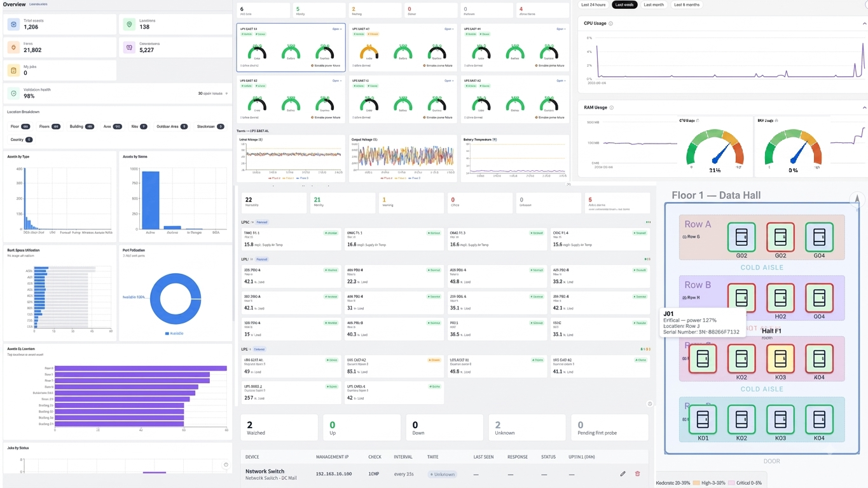Viewport: 868px width, 488px height.
Task: Click the orange icon beside 21,802
Action: [x=13, y=47]
